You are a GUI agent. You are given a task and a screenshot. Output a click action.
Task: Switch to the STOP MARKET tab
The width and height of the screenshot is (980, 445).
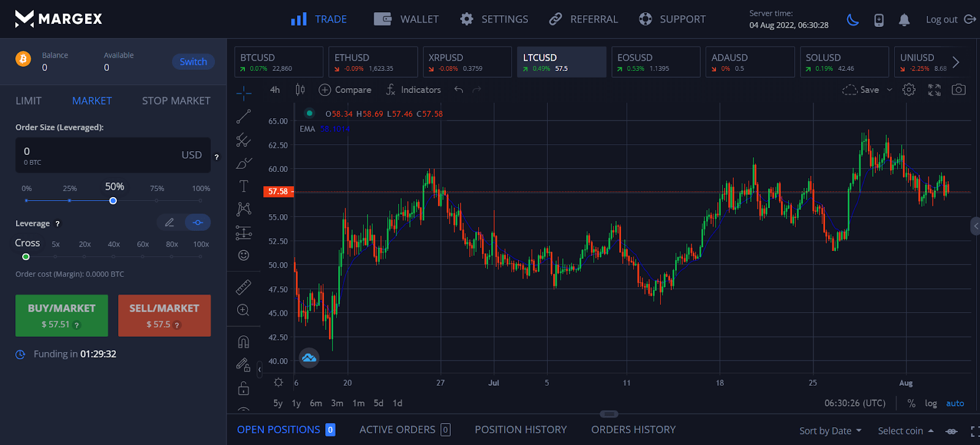pos(176,101)
